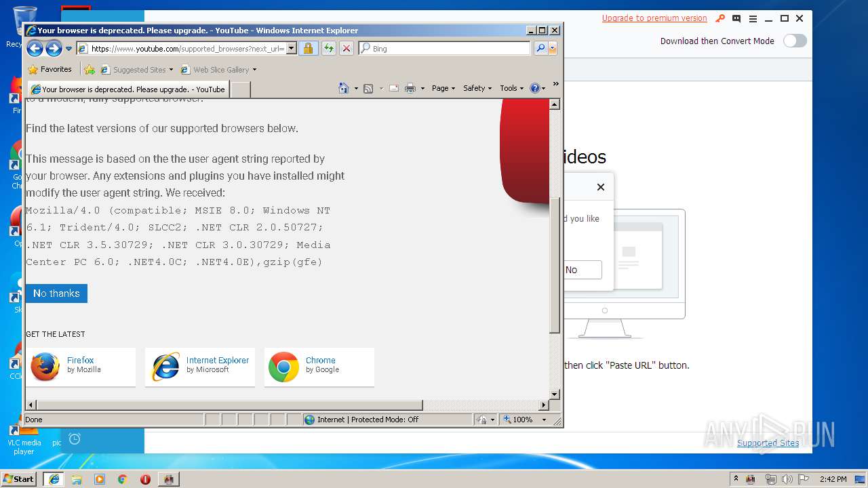
Task: Open the Firefox by Mozilla download card
Action: click(x=81, y=367)
